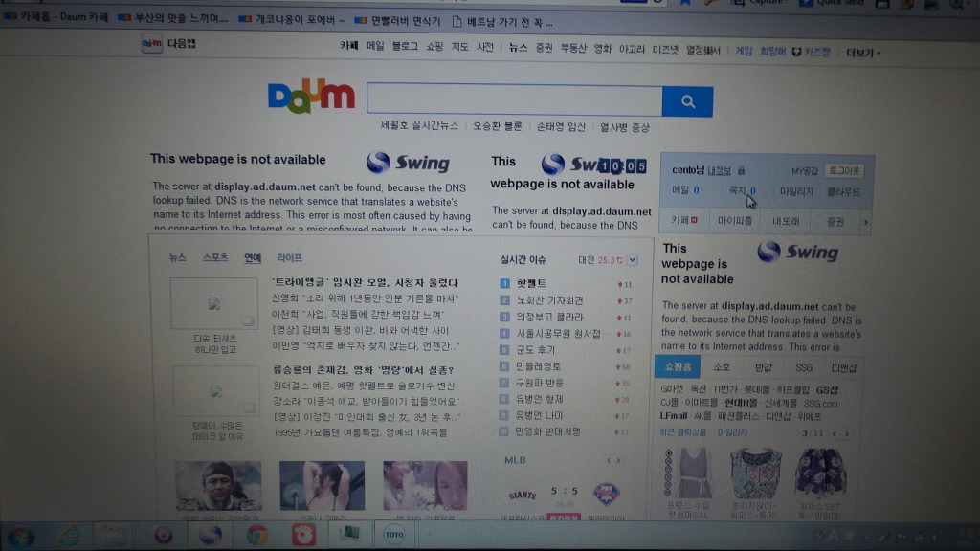
Task: Select the 라이프 tab
Action: point(289,257)
